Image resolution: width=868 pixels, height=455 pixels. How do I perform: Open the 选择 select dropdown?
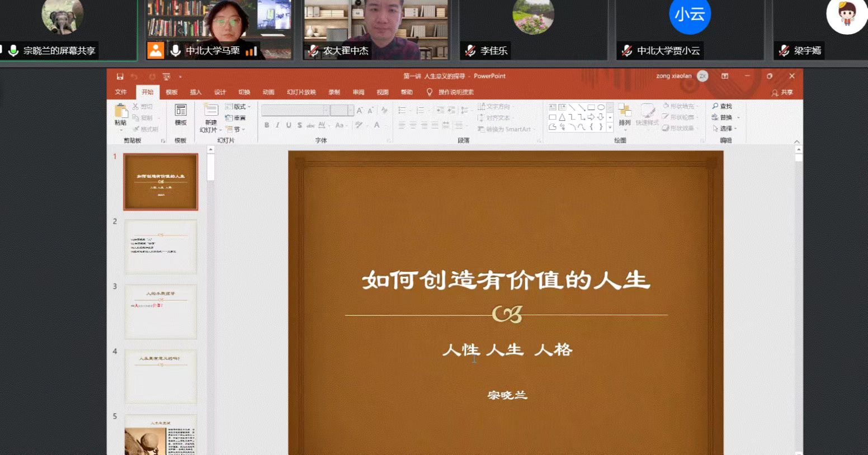[725, 129]
